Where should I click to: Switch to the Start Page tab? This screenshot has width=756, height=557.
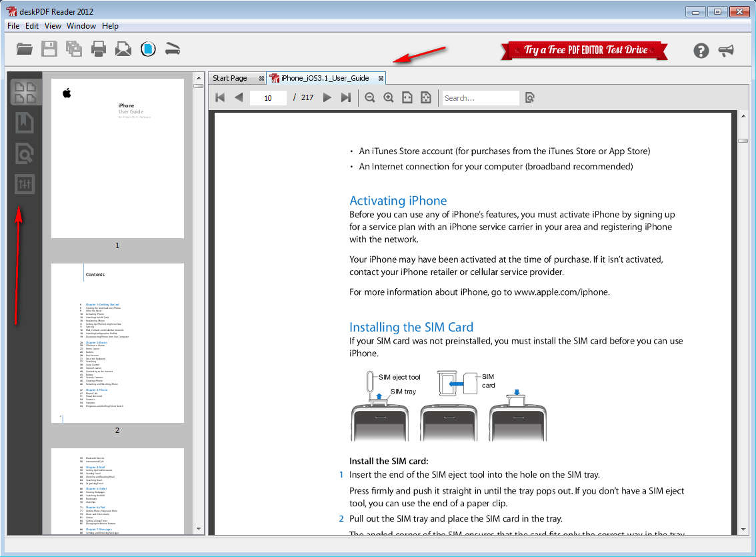tap(230, 78)
